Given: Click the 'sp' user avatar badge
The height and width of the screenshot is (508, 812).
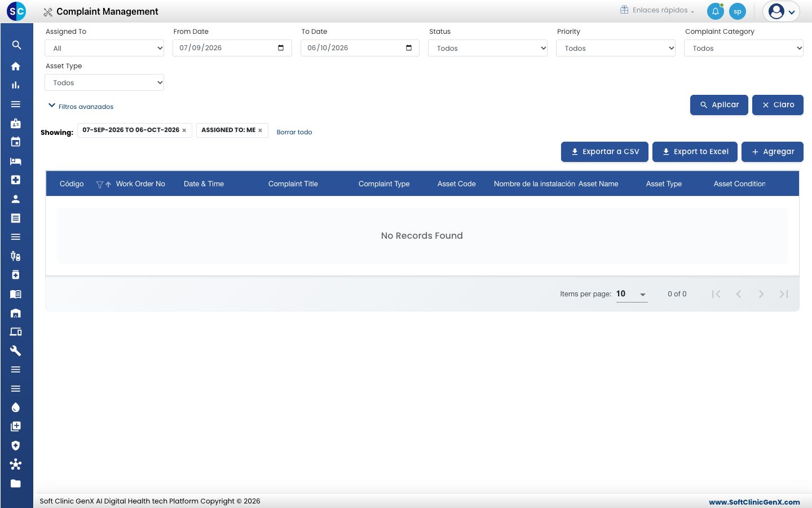Looking at the screenshot, I should pyautogui.click(x=738, y=11).
